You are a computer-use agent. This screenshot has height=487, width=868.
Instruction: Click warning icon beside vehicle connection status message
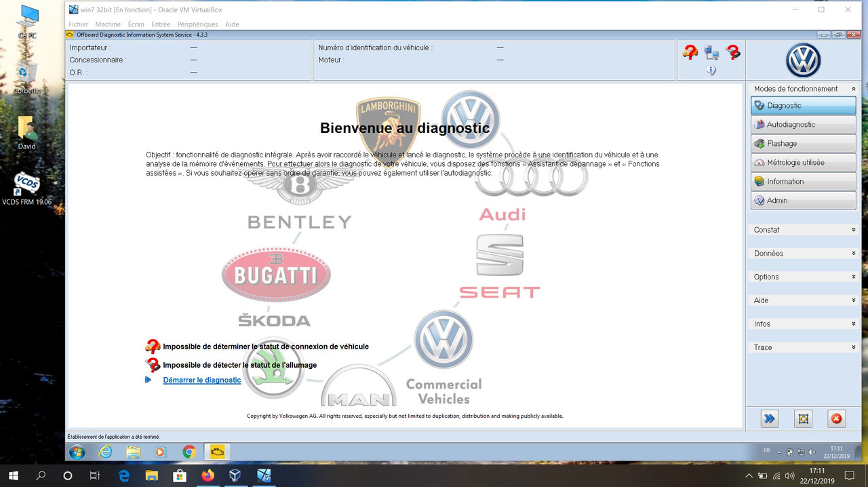tap(153, 347)
